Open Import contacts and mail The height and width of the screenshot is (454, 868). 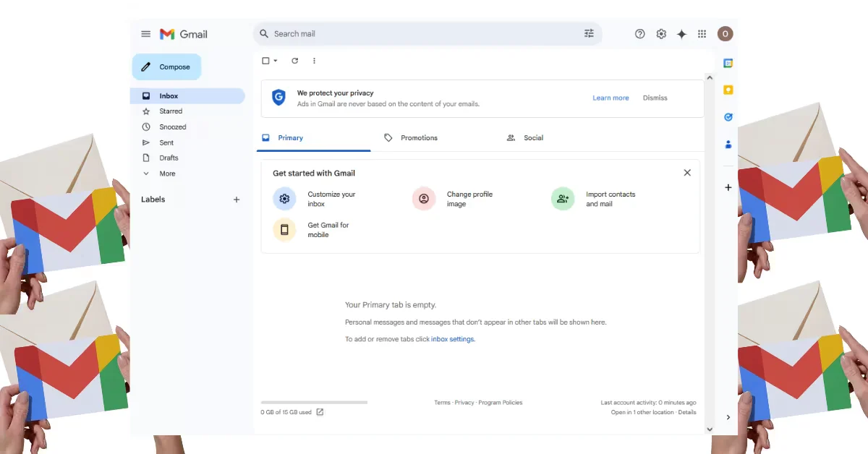[594, 199]
